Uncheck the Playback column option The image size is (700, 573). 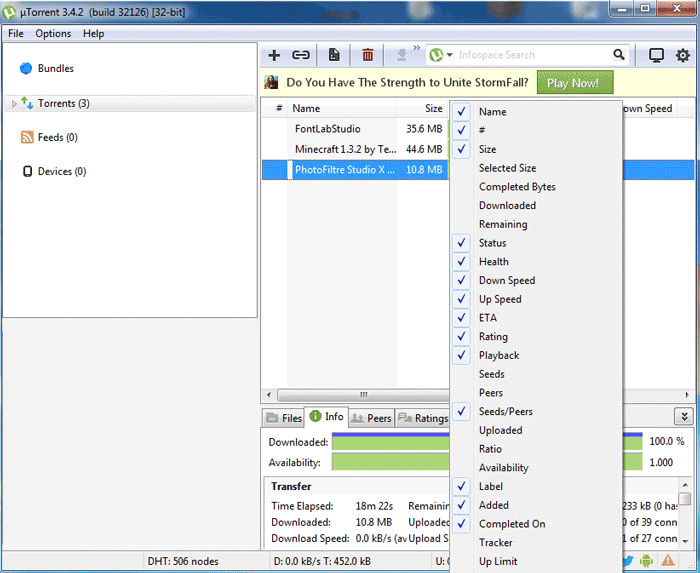(536, 355)
